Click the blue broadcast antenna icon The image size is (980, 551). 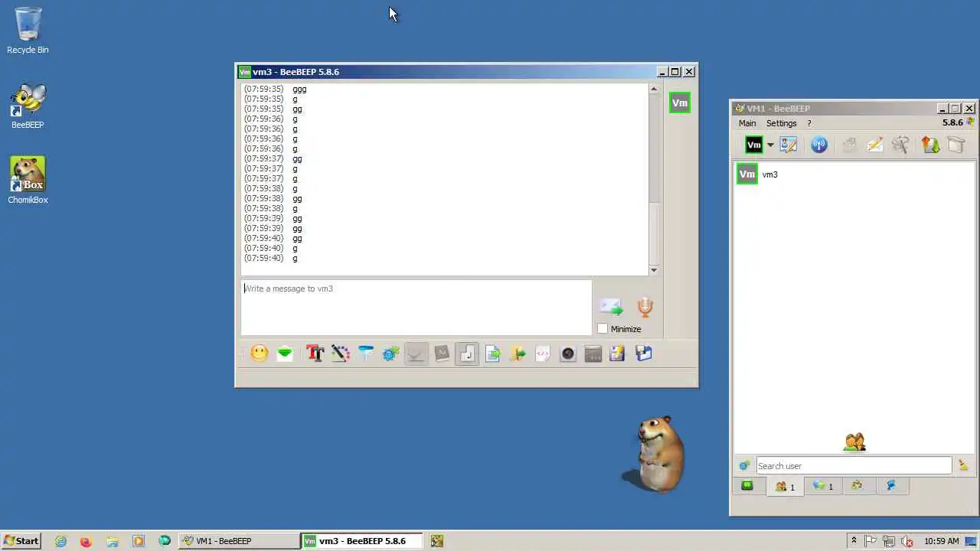click(x=819, y=145)
